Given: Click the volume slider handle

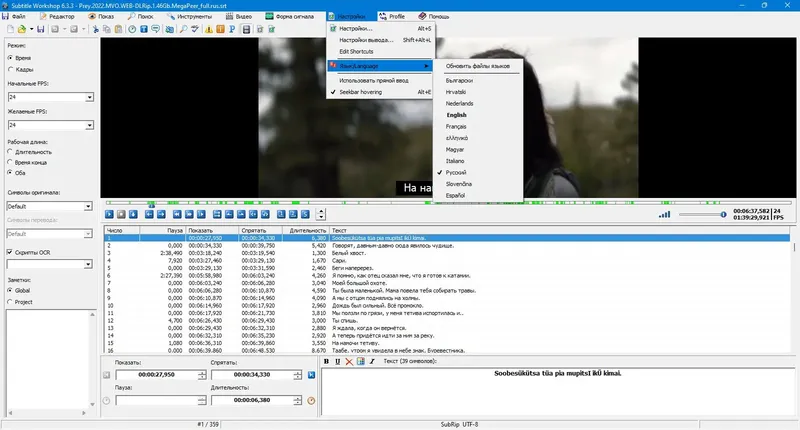Looking at the screenshot, I should (723, 215).
